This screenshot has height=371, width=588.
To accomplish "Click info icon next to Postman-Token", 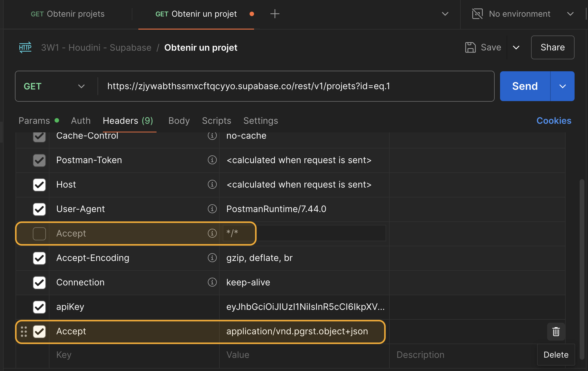I will [212, 160].
